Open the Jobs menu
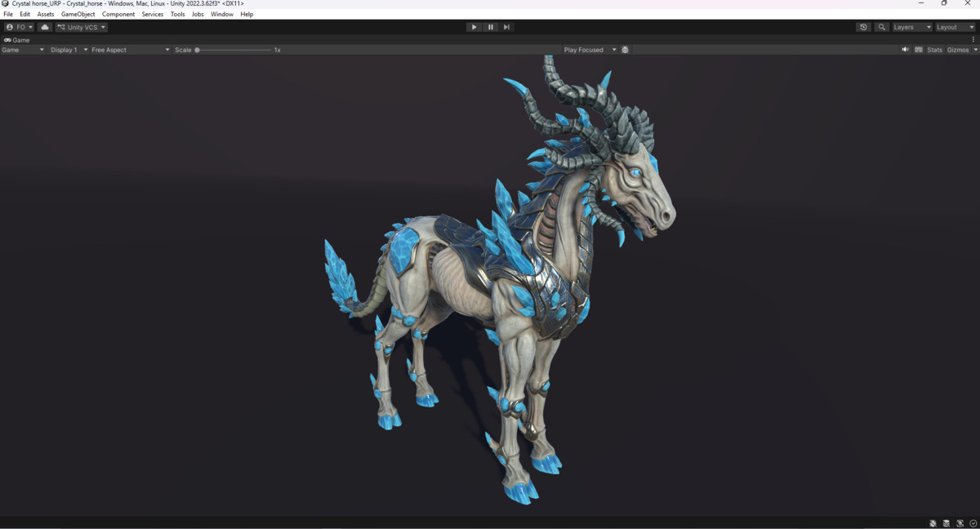 [x=198, y=14]
